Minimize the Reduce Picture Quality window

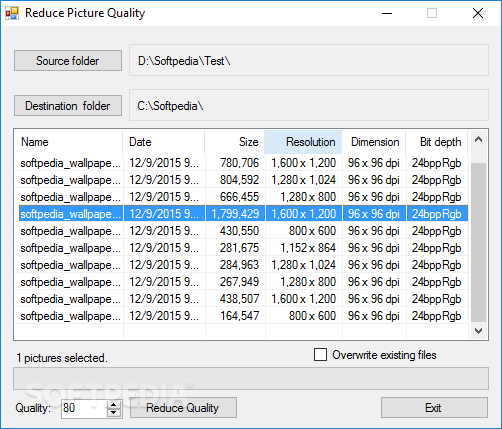[387, 13]
